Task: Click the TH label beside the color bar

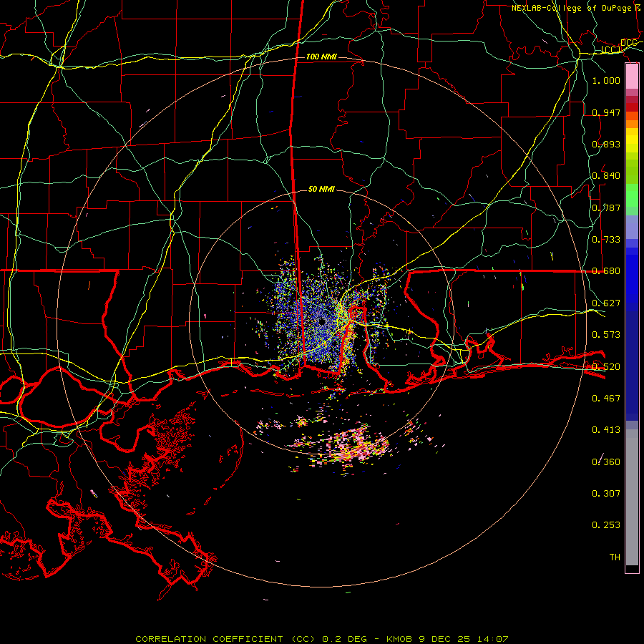Action: click(615, 557)
